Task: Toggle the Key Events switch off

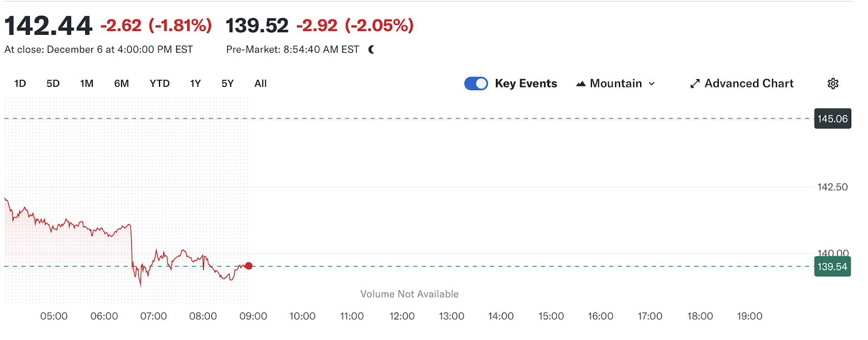Action: click(476, 84)
